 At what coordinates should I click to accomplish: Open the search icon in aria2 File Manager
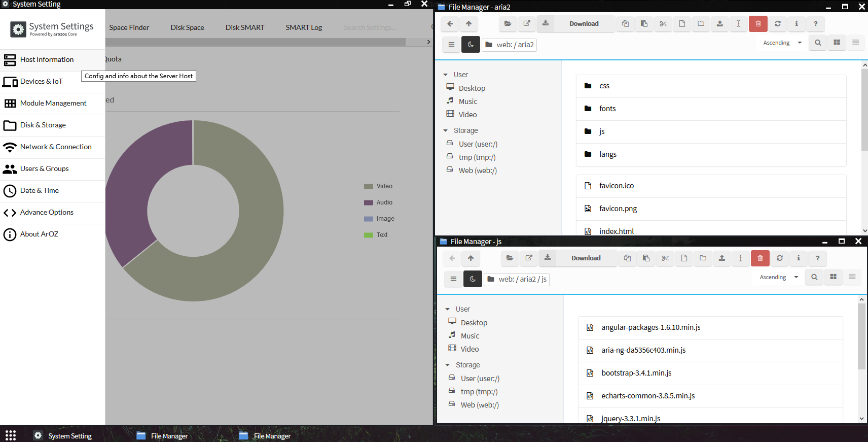[817, 43]
